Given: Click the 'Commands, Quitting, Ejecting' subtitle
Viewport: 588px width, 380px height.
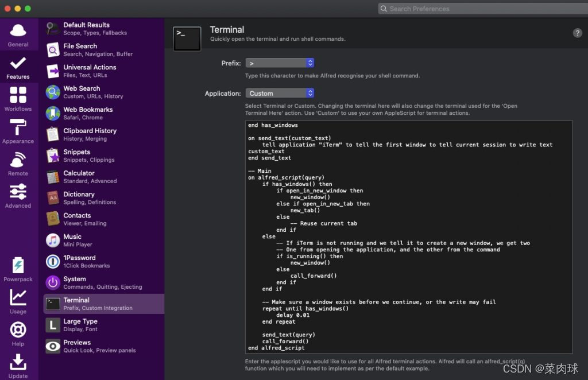Looking at the screenshot, I should 103,287.
